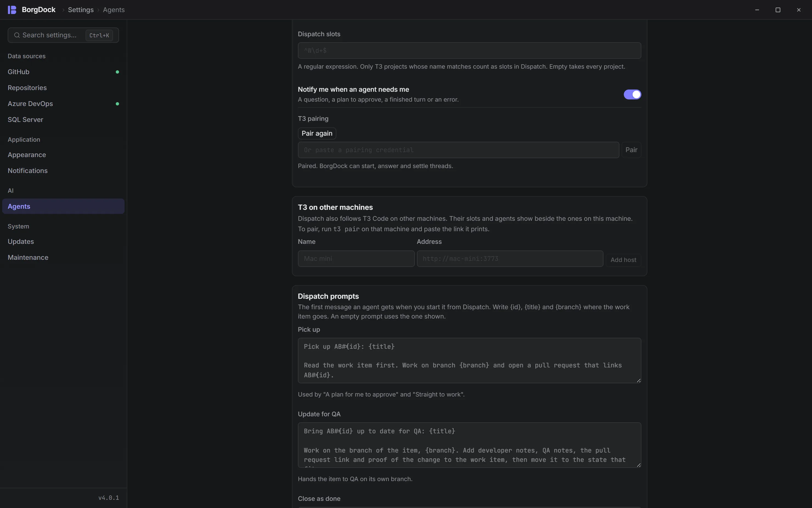Open the Repositories settings page

(63, 88)
